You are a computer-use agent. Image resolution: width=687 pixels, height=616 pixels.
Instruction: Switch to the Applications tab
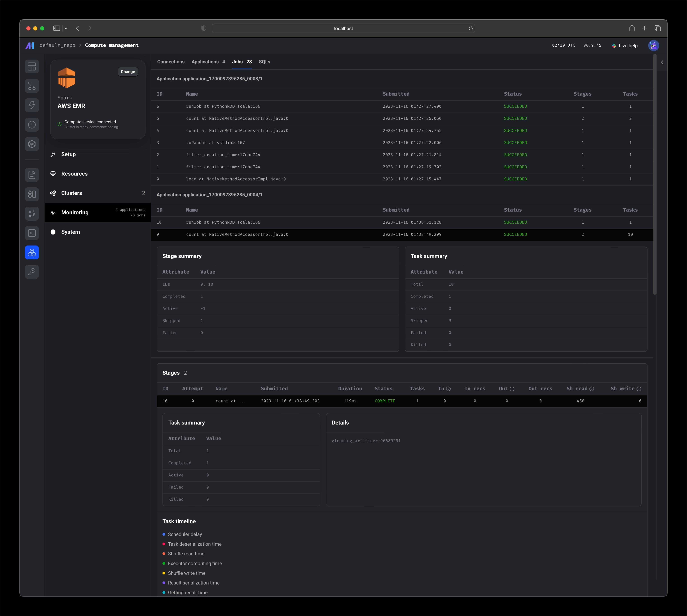(208, 62)
